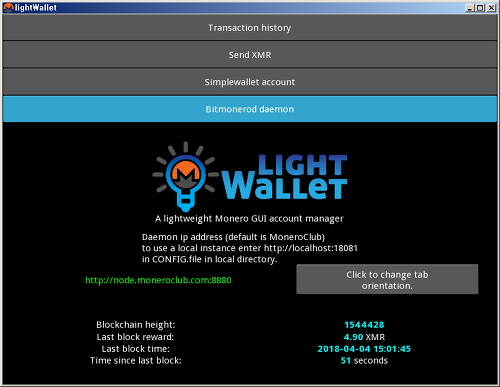This screenshot has width=500, height=387.
Task: Click the lightWallet window title text
Action: tap(36, 8)
